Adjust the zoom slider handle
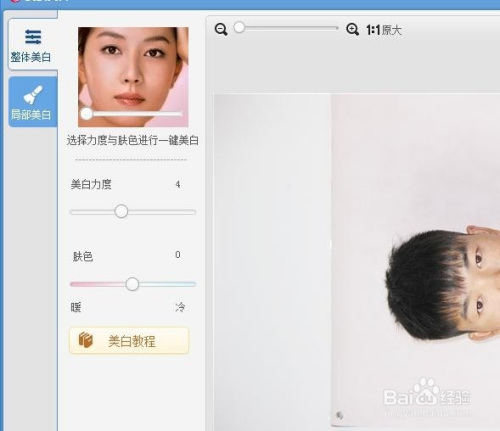The width and height of the screenshot is (500, 431). point(239,28)
